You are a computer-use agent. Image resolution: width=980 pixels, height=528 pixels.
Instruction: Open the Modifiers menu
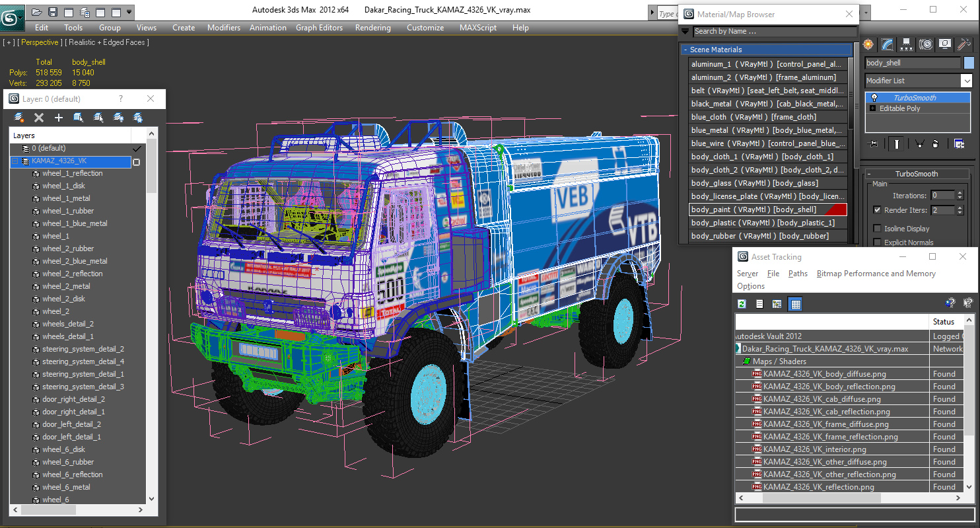(224, 28)
